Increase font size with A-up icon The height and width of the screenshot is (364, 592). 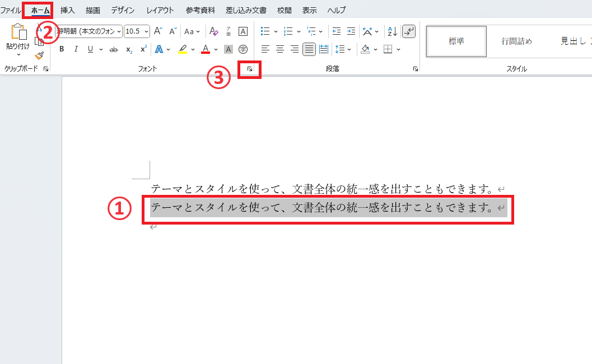point(158,31)
